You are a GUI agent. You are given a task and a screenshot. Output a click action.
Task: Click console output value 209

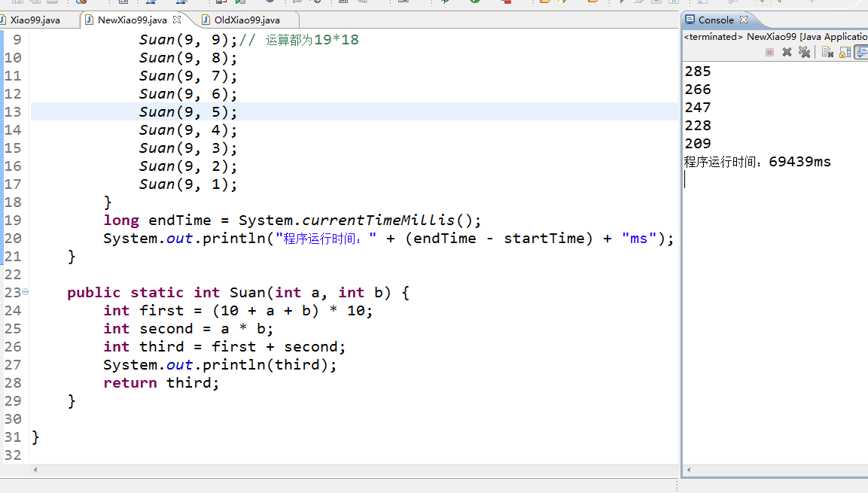[698, 144]
